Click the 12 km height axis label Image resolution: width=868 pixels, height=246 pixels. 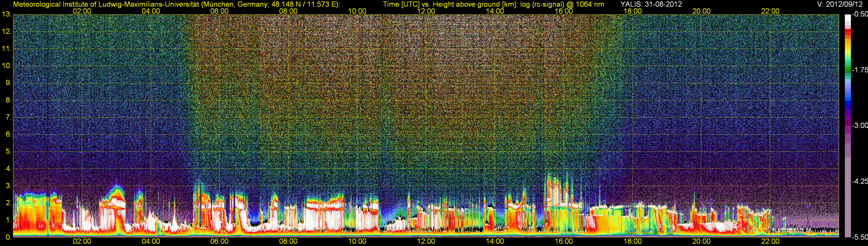(x=6, y=31)
